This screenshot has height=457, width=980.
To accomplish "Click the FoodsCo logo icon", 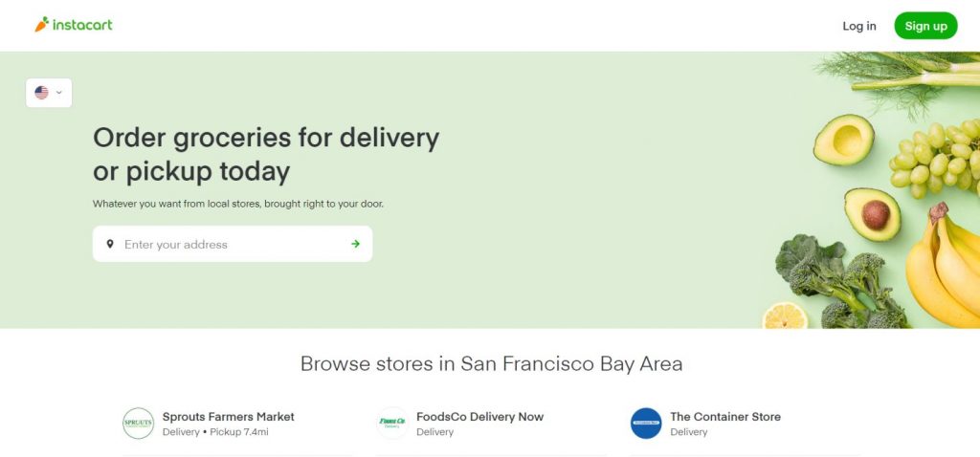I will (391, 424).
